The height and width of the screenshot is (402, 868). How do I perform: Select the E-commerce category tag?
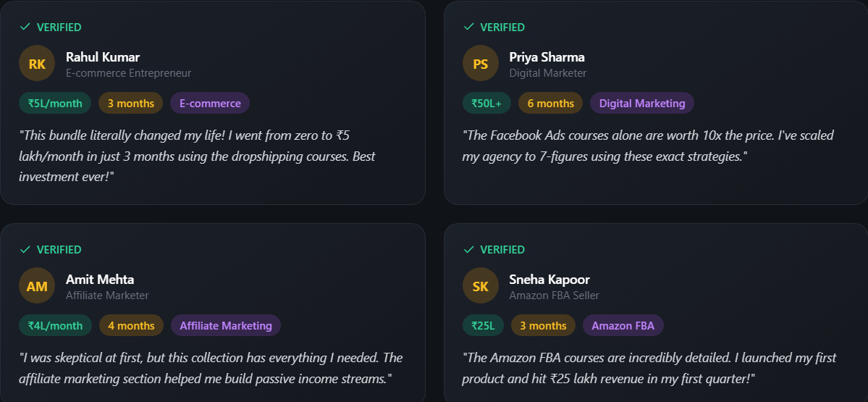point(210,103)
